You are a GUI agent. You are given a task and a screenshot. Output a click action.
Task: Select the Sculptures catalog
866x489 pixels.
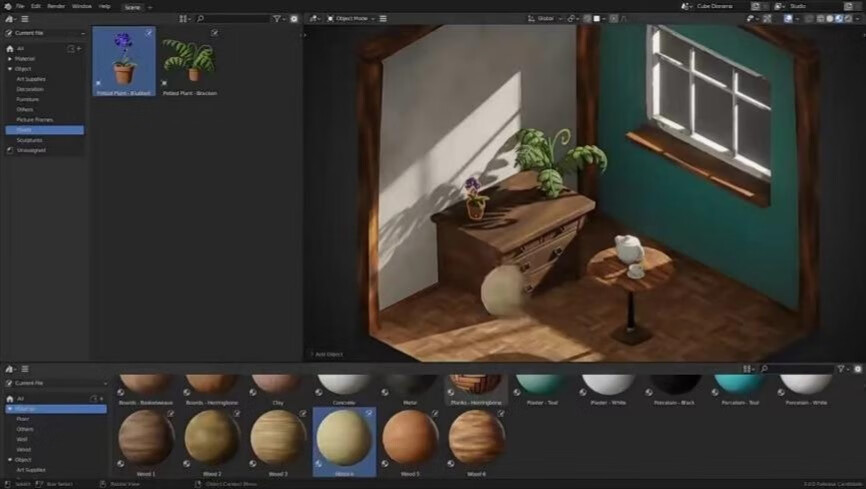[x=30, y=140]
